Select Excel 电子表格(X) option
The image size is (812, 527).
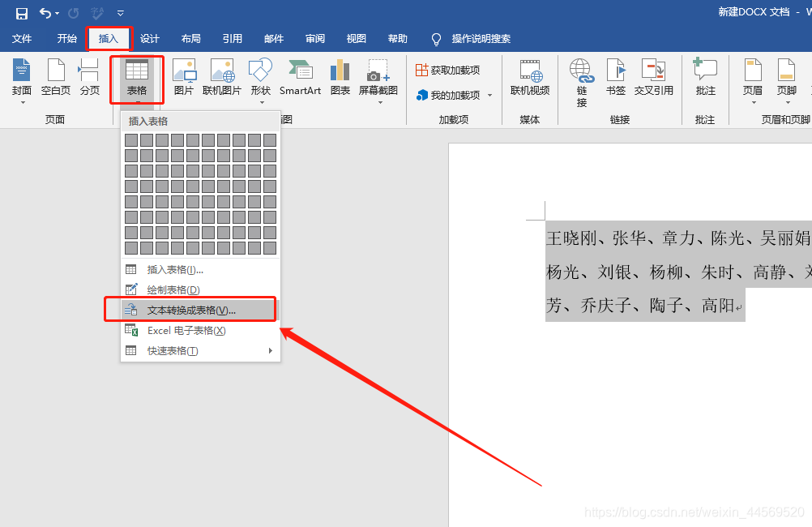200,331
